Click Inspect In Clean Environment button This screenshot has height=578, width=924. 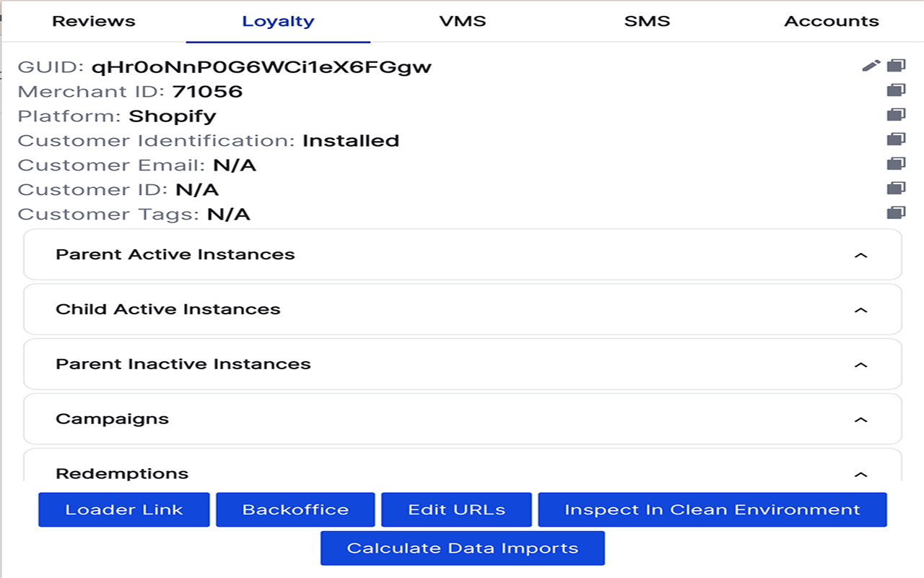(x=712, y=509)
